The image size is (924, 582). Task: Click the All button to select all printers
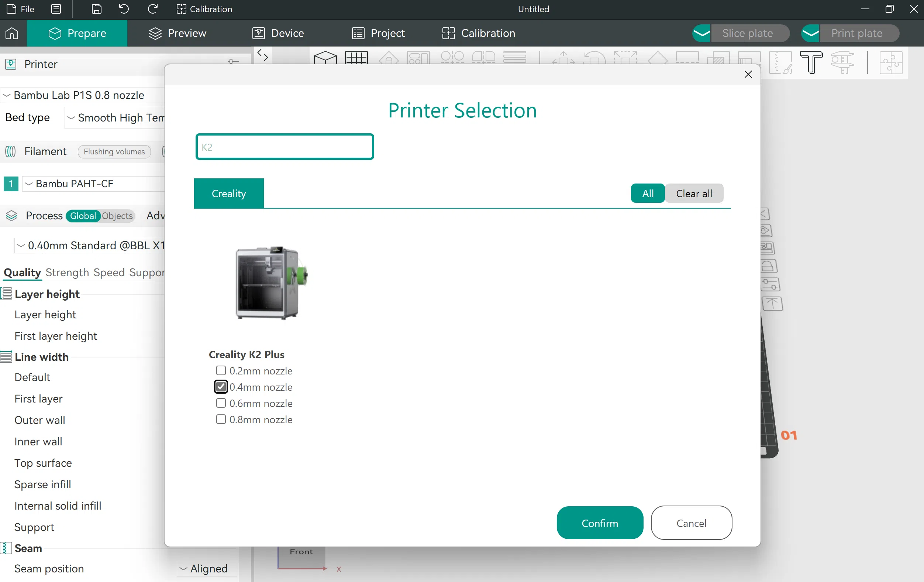[x=648, y=194]
